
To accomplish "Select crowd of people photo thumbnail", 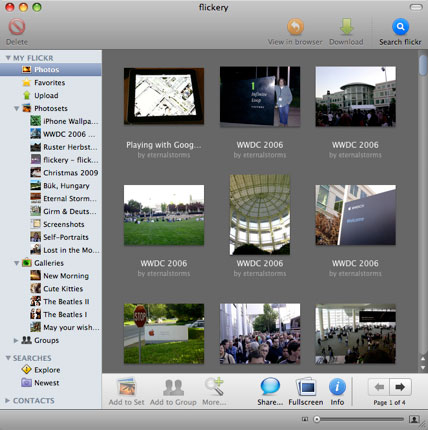I will tap(260, 334).
